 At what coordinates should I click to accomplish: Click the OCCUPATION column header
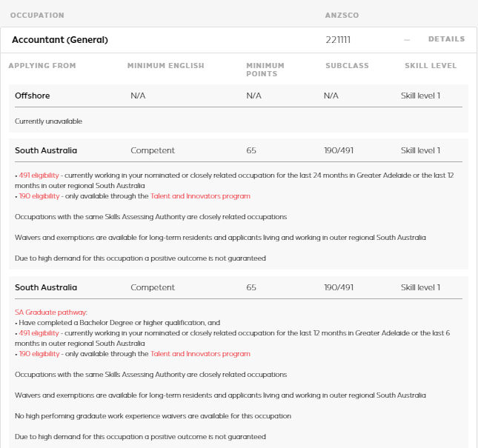(x=36, y=15)
